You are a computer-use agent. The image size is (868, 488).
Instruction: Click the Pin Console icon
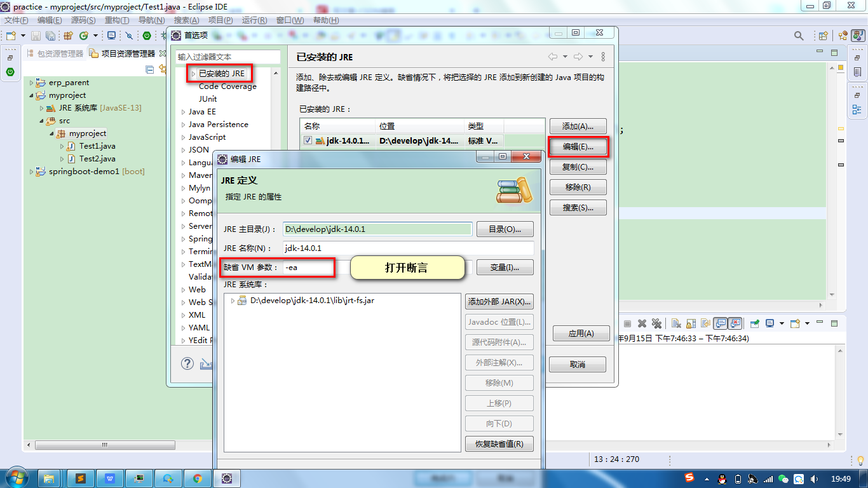[x=754, y=323]
